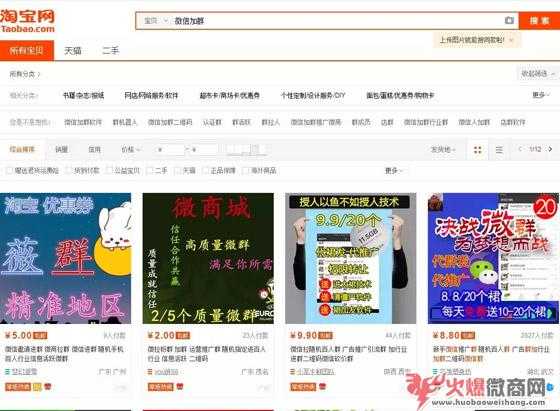Image resolution: width=560 pixels, height=411 pixels.
Task: Click the ¥8.80 price text
Action: (446, 336)
